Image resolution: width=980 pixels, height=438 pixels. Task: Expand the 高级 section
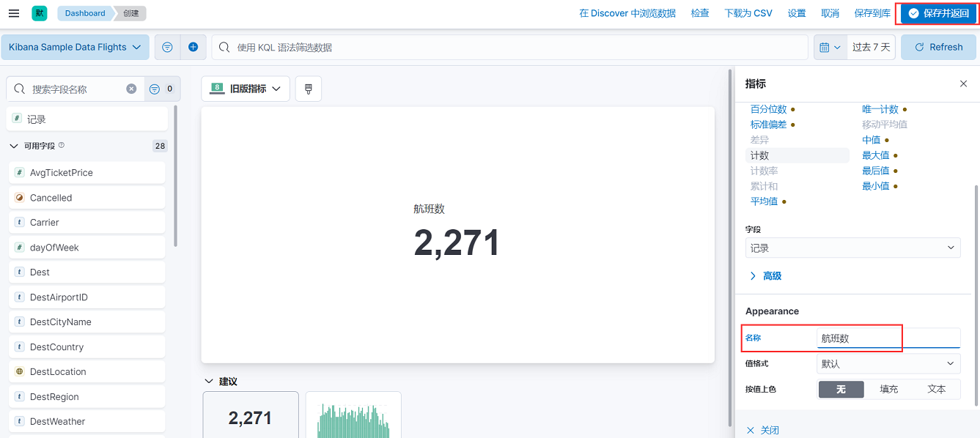click(765, 276)
